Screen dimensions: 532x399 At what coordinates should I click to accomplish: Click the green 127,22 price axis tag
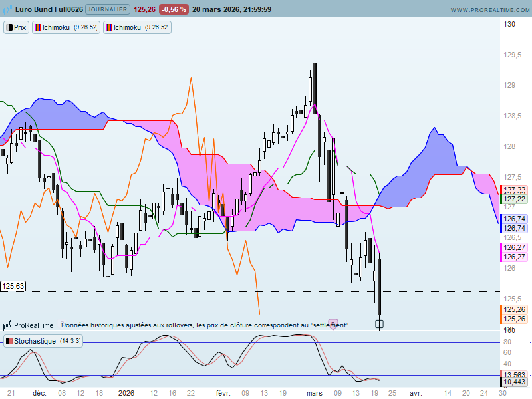[x=514, y=199]
